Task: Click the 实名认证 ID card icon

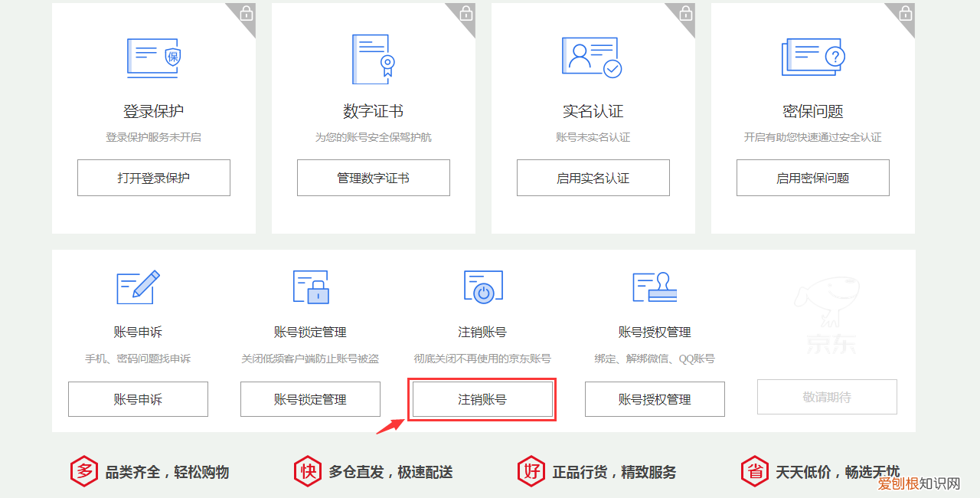Action: [x=592, y=57]
